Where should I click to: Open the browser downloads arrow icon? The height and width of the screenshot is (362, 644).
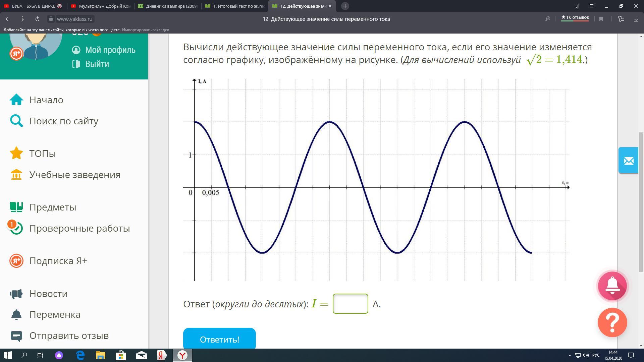pyautogui.click(x=636, y=19)
